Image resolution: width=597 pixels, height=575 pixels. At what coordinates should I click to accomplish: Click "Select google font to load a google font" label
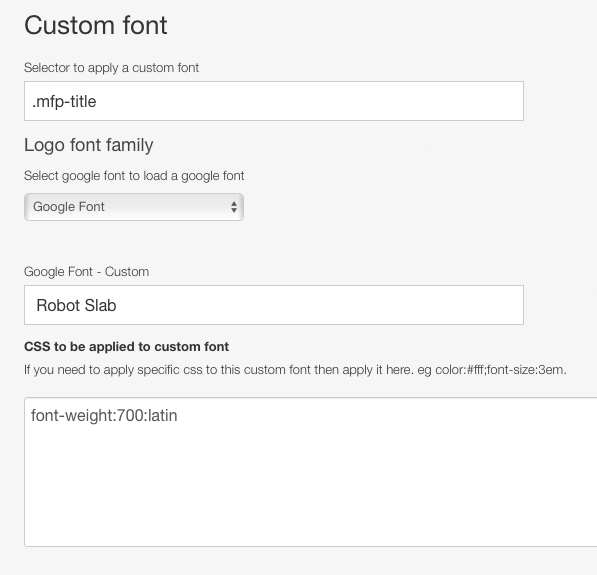click(x=134, y=176)
